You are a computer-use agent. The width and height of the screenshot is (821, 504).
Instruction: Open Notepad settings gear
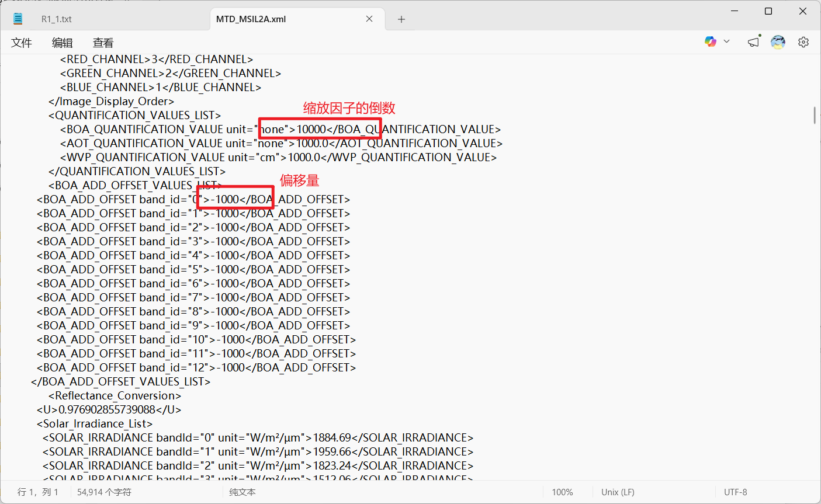(803, 42)
